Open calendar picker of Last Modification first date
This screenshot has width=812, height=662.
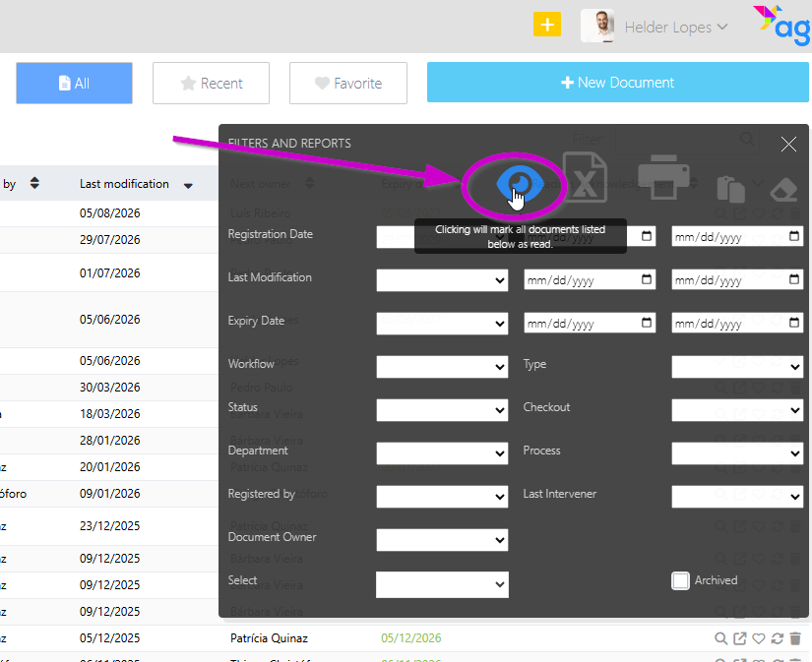pyautogui.click(x=647, y=279)
